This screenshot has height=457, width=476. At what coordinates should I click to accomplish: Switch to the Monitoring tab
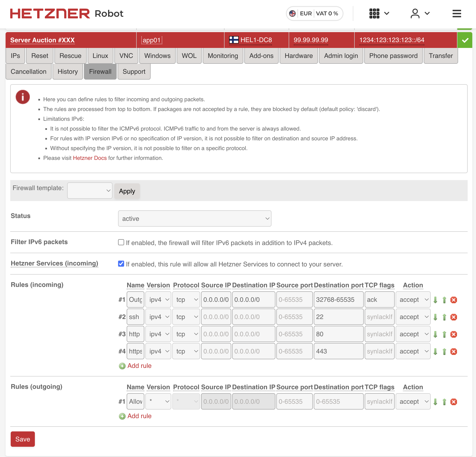[223, 56]
